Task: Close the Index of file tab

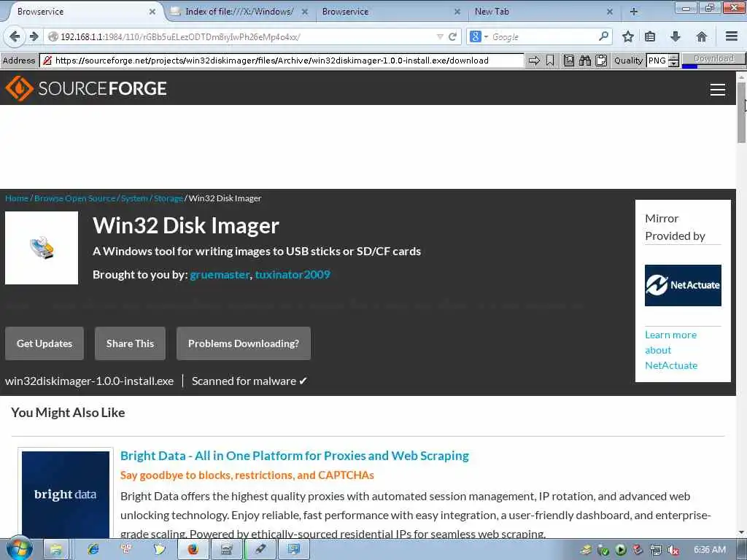Action: [x=305, y=12]
